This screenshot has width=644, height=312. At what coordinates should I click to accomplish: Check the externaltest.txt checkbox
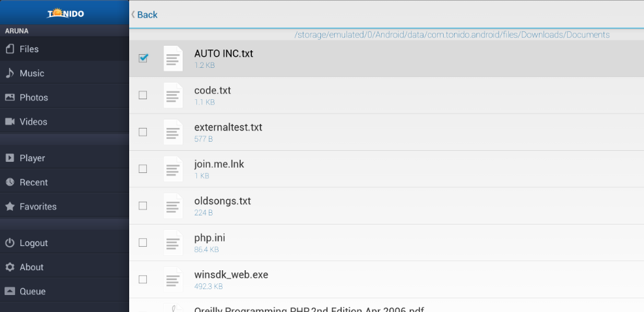[x=143, y=132]
